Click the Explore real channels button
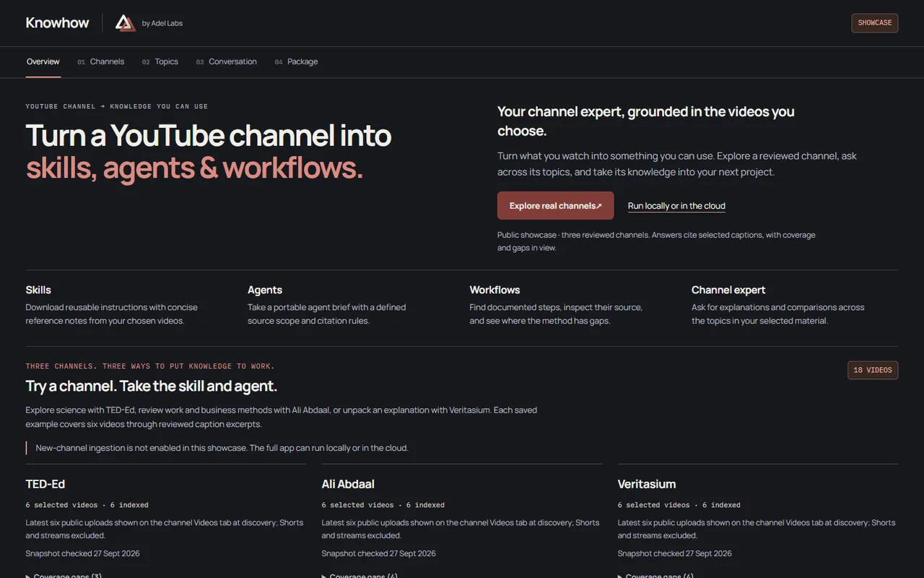 556,206
